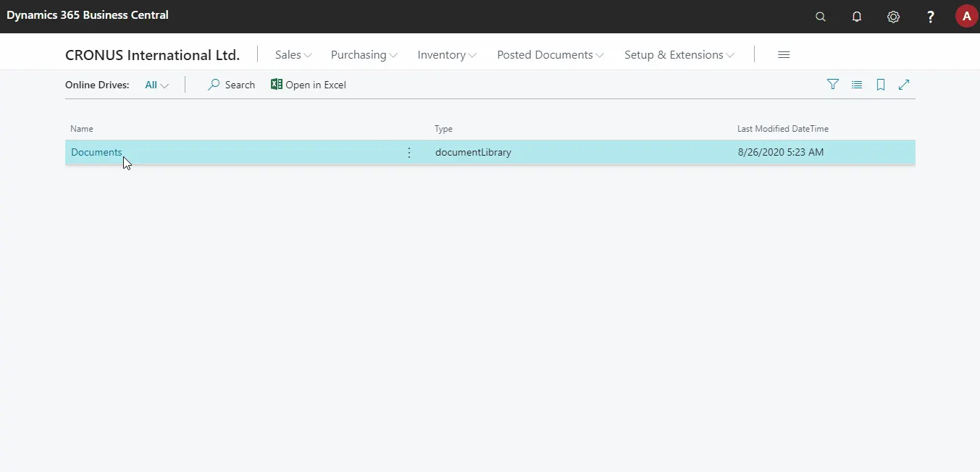
Task: Sort by the Type column header
Action: 443,129
